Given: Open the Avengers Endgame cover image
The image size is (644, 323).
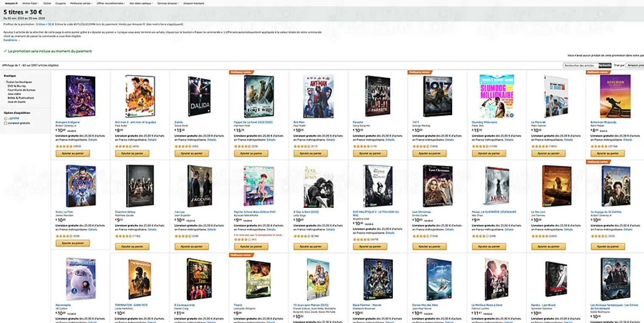Looking at the screenshot, I should [80, 97].
